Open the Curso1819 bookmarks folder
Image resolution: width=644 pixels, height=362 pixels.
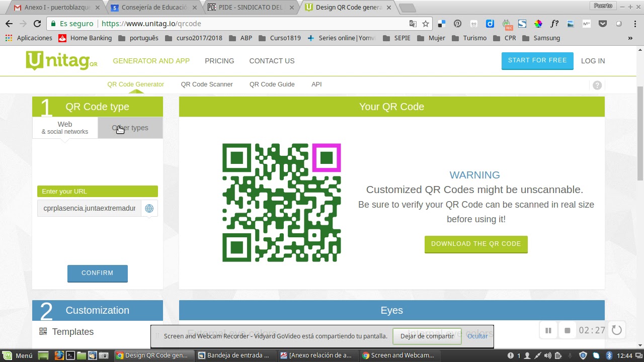tap(279, 38)
